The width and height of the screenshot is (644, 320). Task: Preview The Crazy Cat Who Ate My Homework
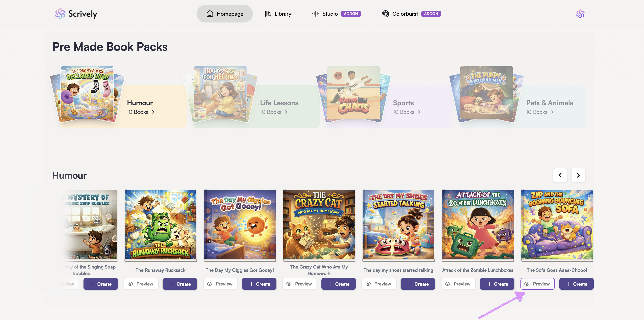tap(300, 284)
